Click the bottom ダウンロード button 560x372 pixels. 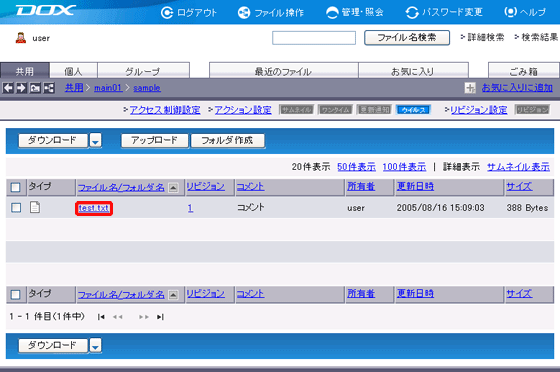pos(52,345)
